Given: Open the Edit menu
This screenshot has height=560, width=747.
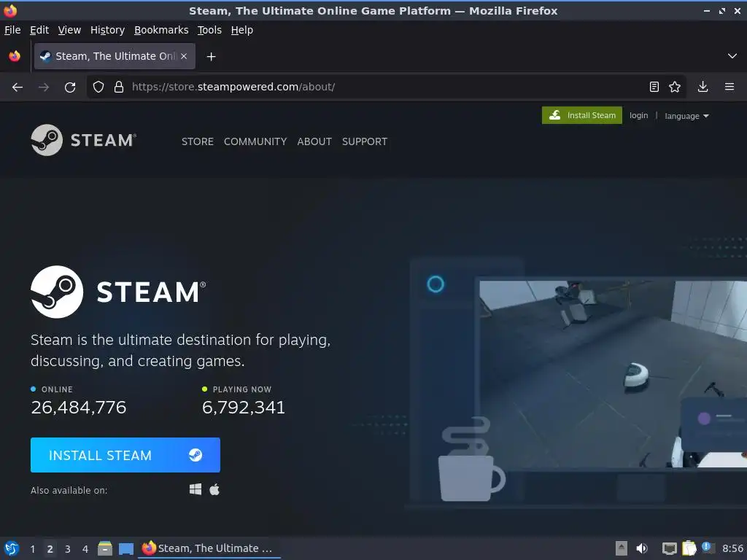Looking at the screenshot, I should pos(39,30).
